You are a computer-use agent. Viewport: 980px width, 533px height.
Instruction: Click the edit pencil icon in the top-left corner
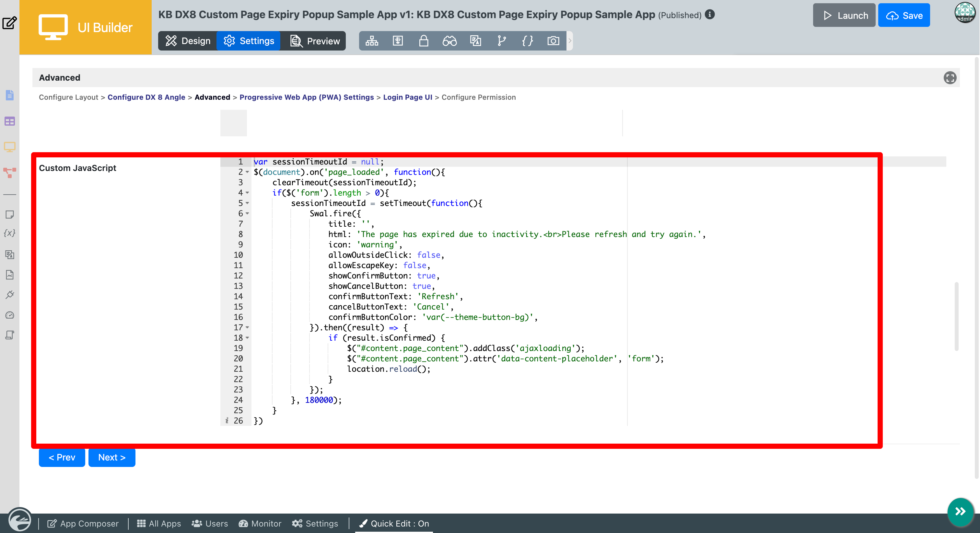click(x=9, y=22)
